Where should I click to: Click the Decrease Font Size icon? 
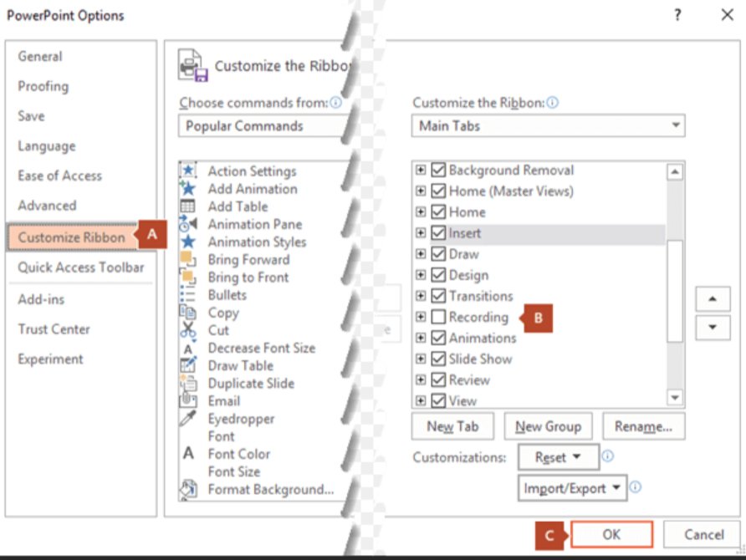pos(188,349)
